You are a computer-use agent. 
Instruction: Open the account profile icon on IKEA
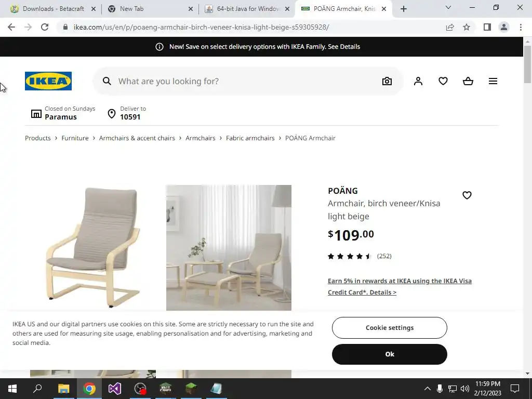click(x=418, y=81)
